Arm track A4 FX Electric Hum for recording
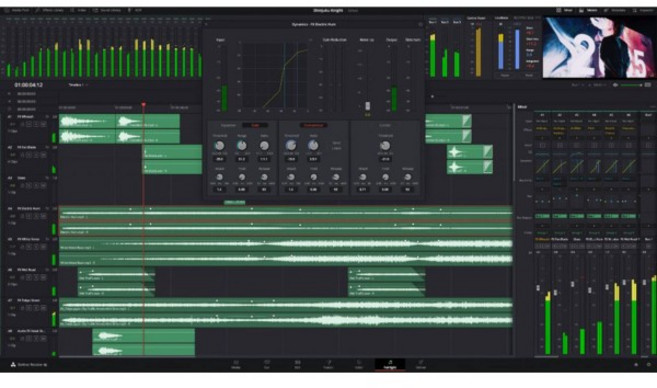The image size is (657, 388). [29, 216]
